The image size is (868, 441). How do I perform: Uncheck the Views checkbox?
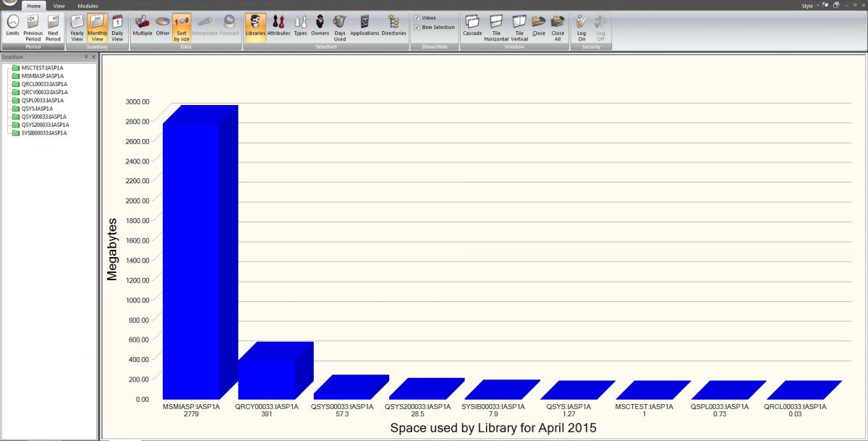[417, 17]
